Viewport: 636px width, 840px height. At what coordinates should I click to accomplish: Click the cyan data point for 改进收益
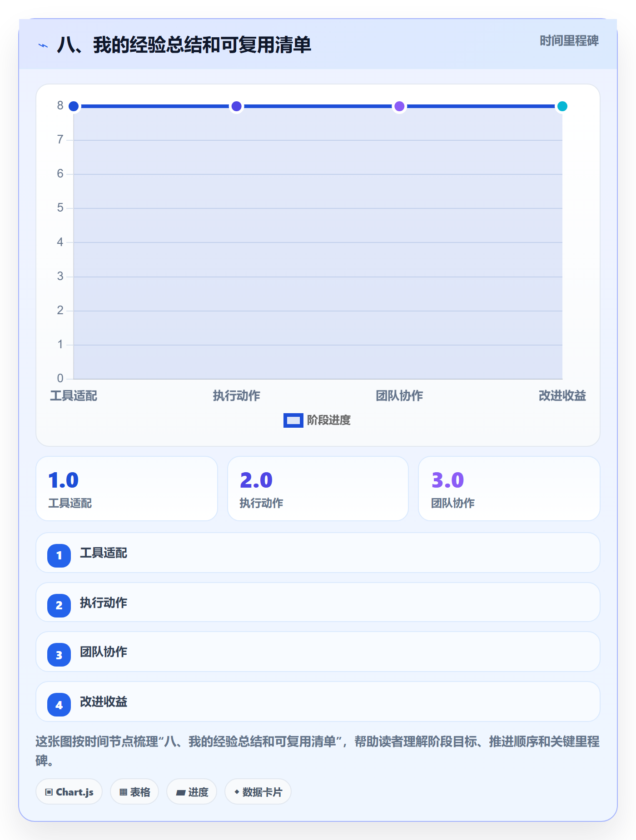[x=562, y=106]
